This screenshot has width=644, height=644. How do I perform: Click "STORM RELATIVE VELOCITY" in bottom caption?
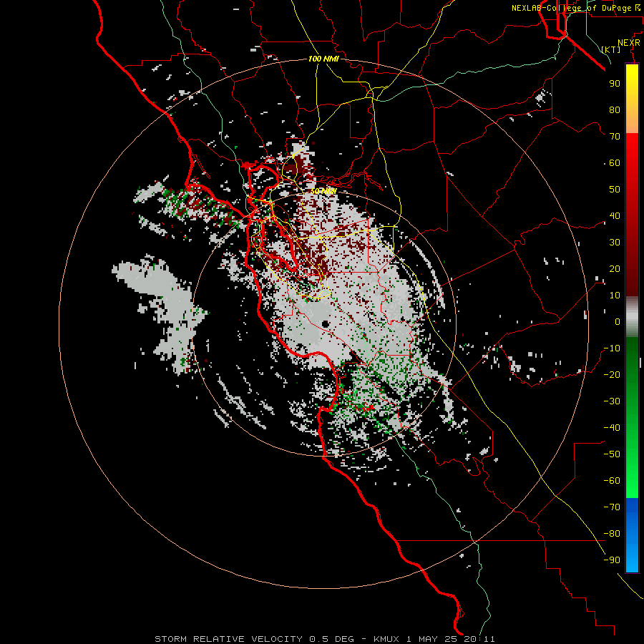tap(229, 639)
